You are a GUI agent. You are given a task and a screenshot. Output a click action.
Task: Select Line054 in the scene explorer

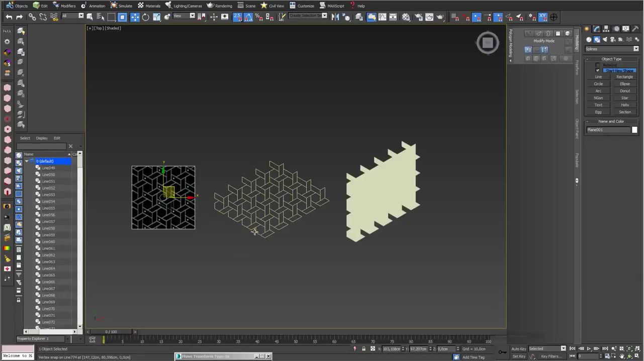48,201
